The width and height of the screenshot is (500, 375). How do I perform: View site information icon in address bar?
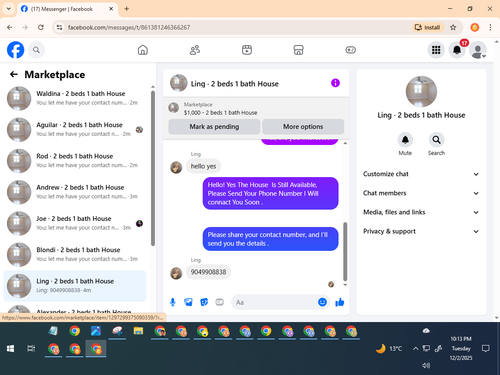[x=59, y=27]
